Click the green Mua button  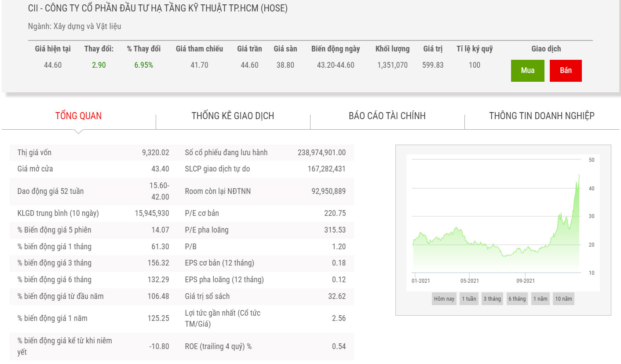(x=527, y=70)
